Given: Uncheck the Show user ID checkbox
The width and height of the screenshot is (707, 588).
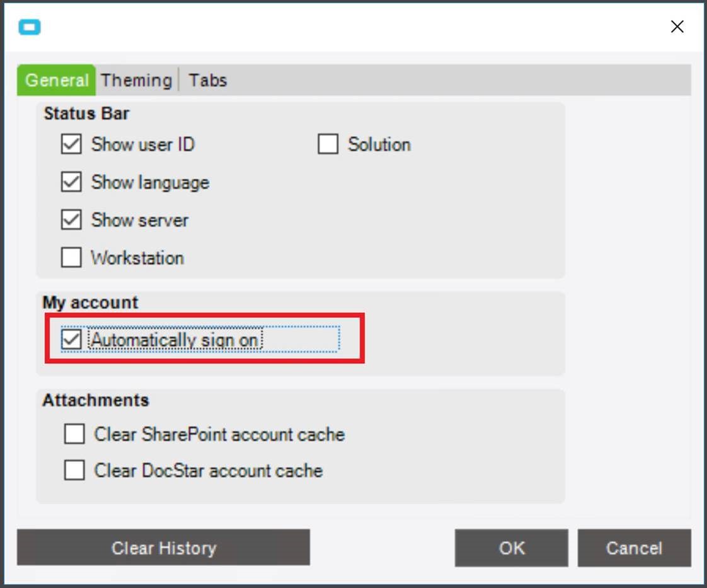Looking at the screenshot, I should [x=71, y=144].
